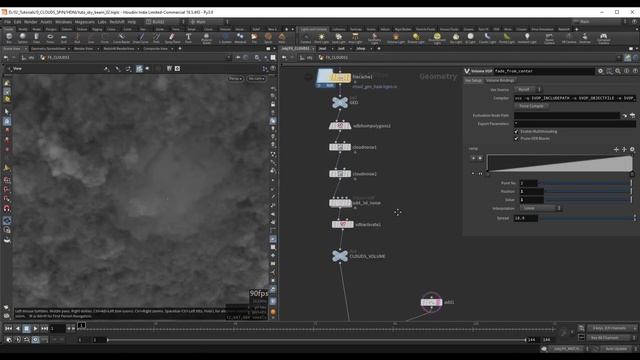Select the Spray Paint shelf tool
This screenshot has height=360, width=640.
tap(172, 38)
